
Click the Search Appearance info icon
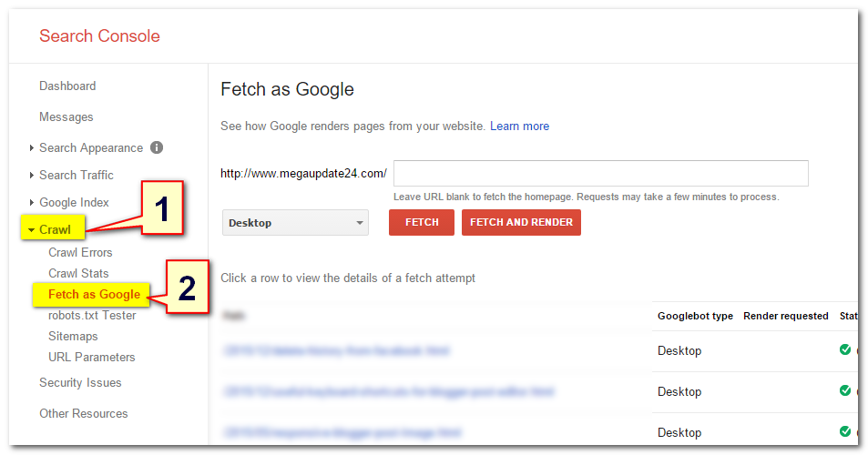157,147
